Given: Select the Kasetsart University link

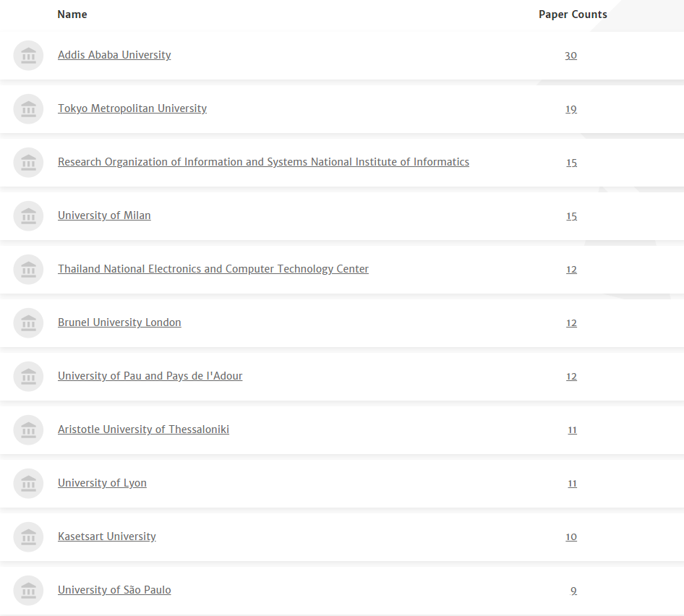Looking at the screenshot, I should 107,536.
